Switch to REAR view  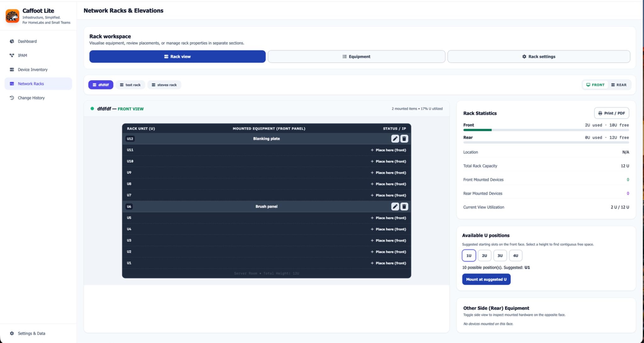coord(619,85)
